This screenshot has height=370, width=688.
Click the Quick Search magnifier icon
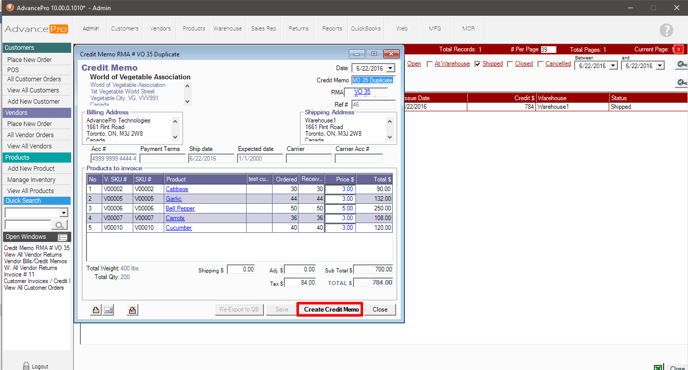[59, 225]
